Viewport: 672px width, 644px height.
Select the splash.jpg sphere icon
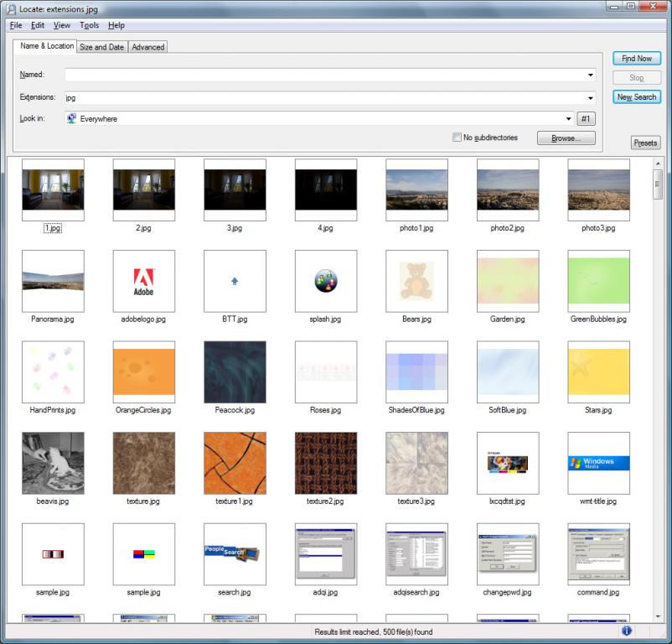pos(325,281)
